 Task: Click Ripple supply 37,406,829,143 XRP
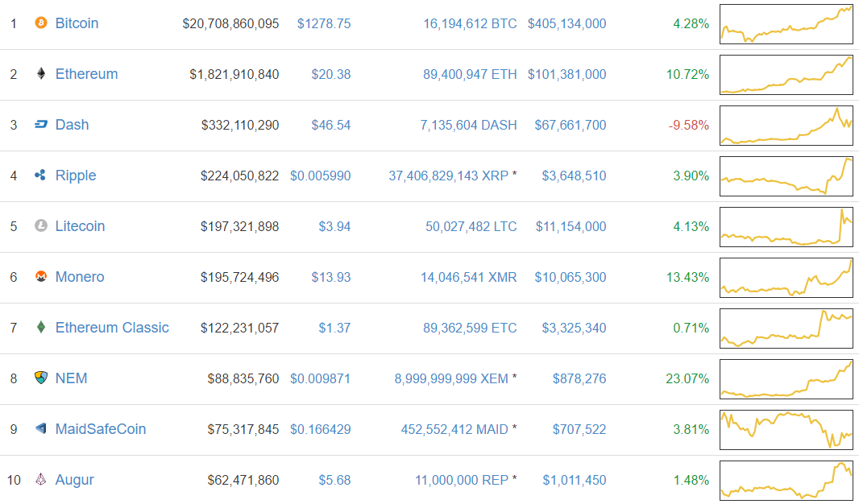(449, 176)
